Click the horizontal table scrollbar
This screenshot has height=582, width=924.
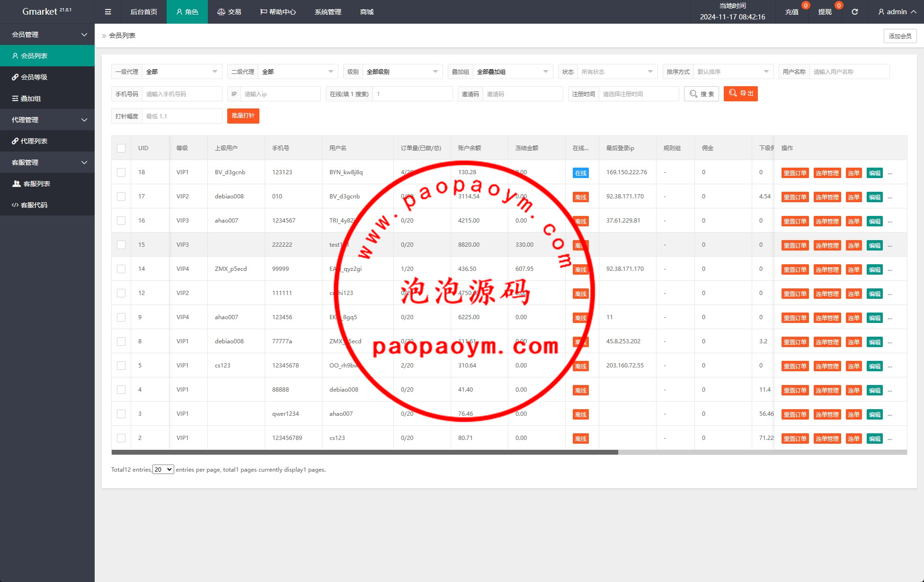[364, 452]
